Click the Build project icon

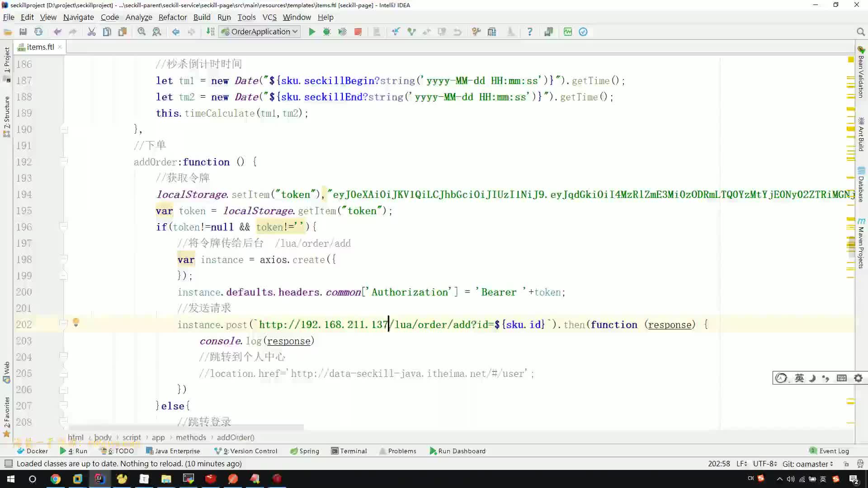[x=210, y=32]
